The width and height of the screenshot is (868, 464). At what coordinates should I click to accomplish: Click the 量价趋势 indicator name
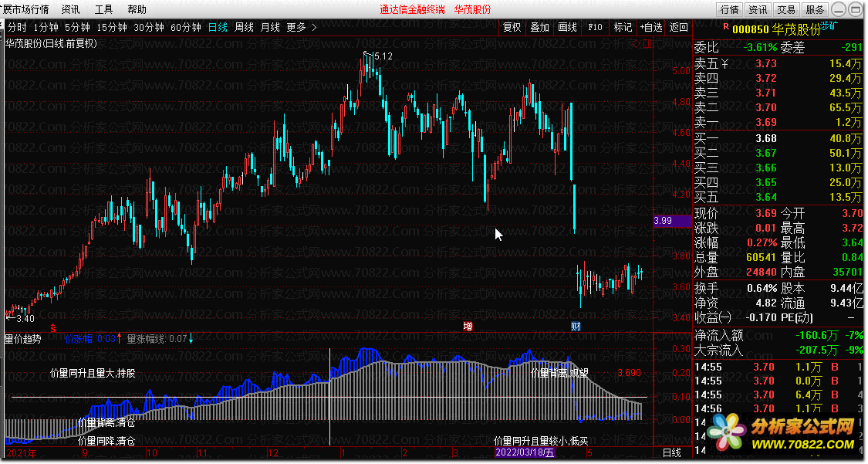pyautogui.click(x=22, y=339)
